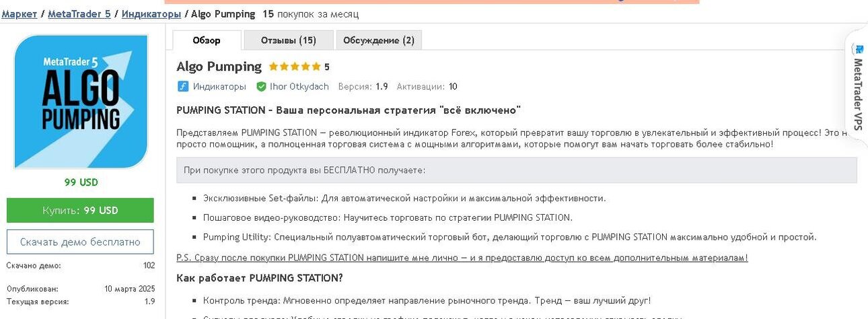Click the five-star rating icons
The width and height of the screenshot is (868, 319).
(x=295, y=67)
